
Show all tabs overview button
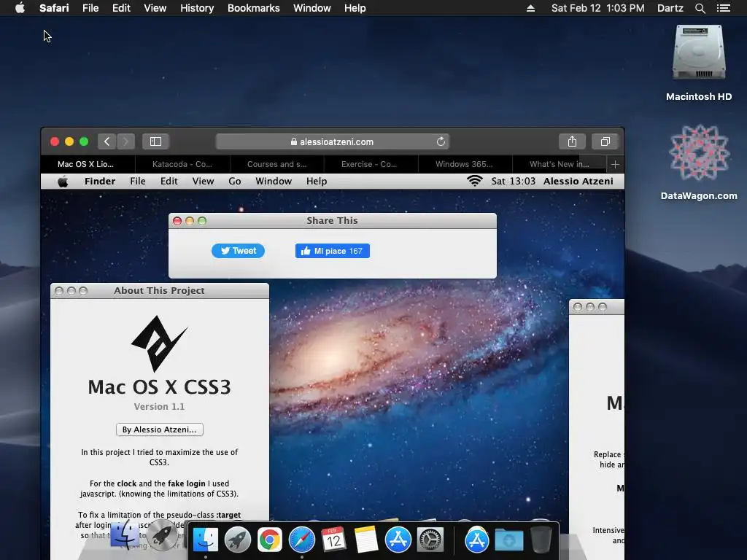605,141
